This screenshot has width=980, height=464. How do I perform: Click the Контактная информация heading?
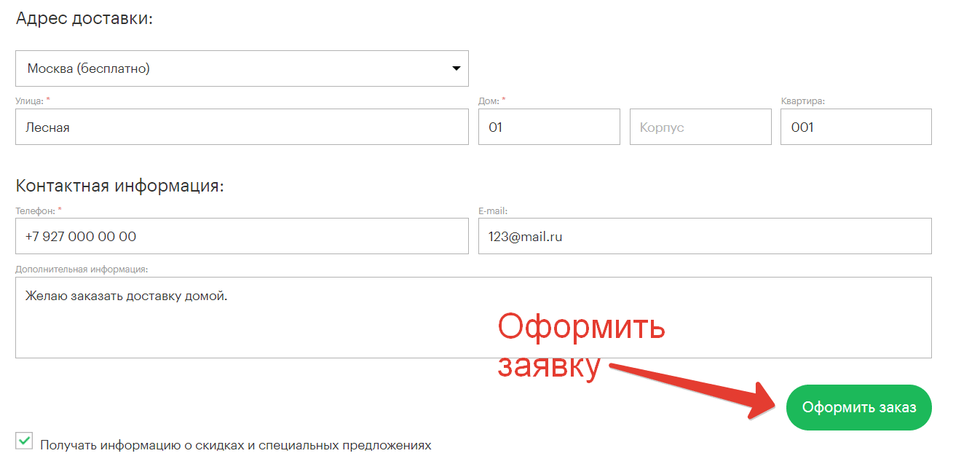point(119,186)
